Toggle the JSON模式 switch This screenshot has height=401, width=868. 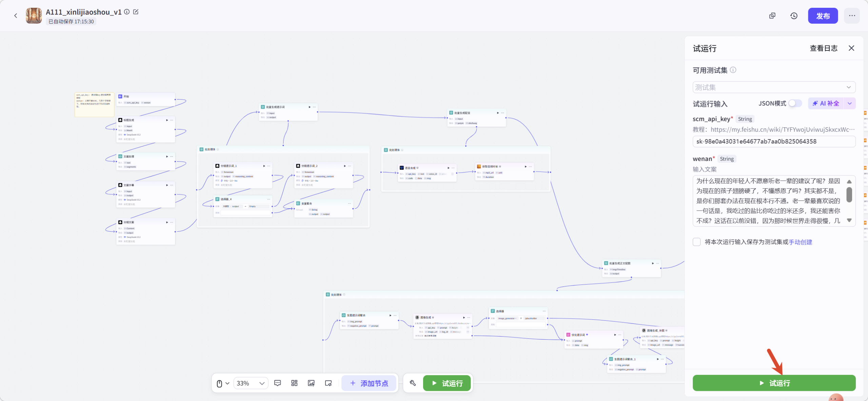click(x=794, y=103)
